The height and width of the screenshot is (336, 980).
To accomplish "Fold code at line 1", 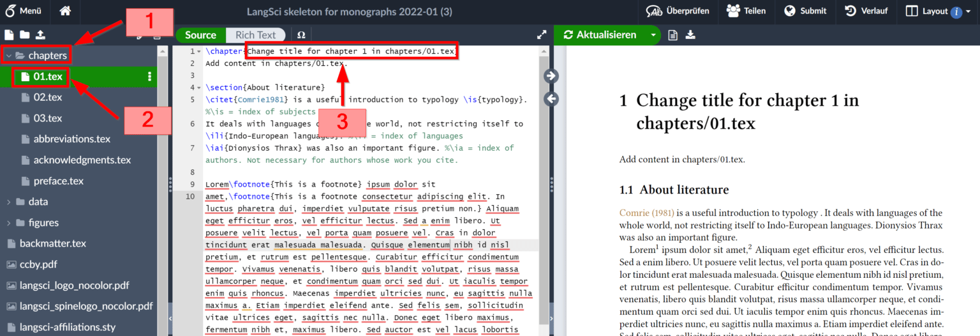I will 200,51.
